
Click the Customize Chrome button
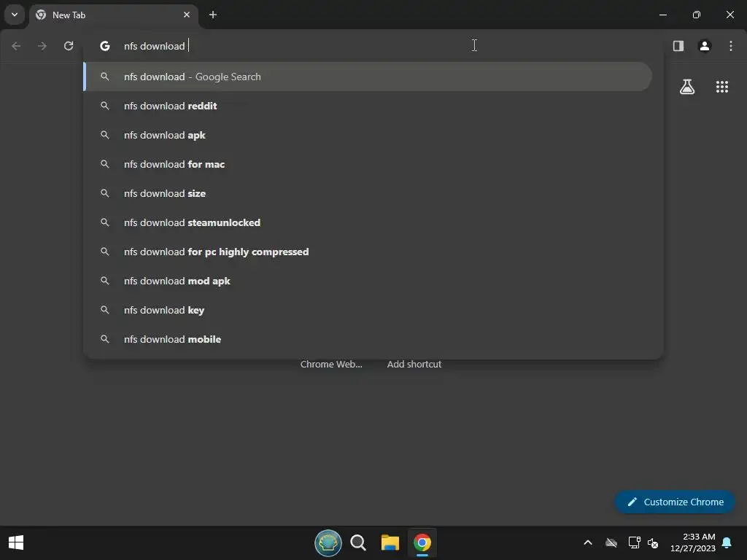[x=675, y=502]
